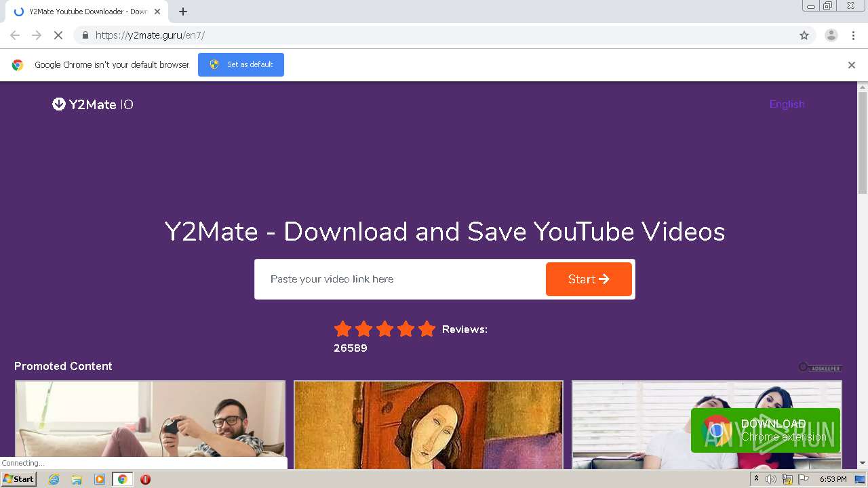Click the action center flag icon
This screenshot has width=868, height=488.
[804, 479]
